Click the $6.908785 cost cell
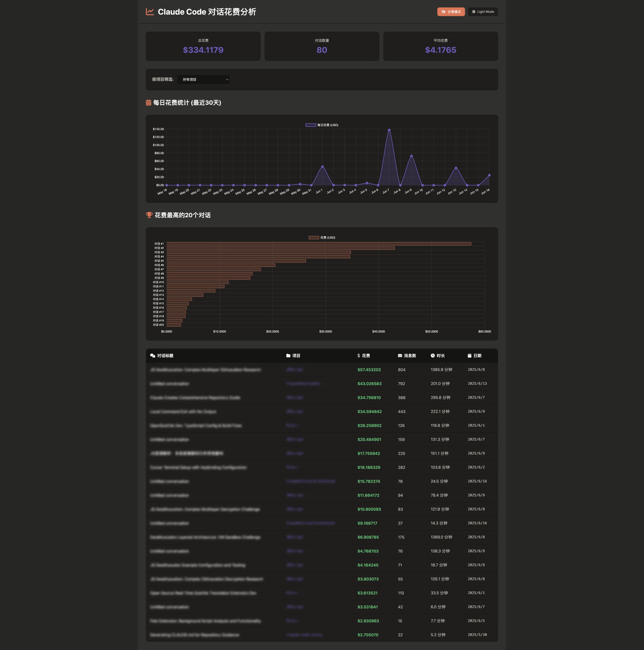 coord(368,537)
